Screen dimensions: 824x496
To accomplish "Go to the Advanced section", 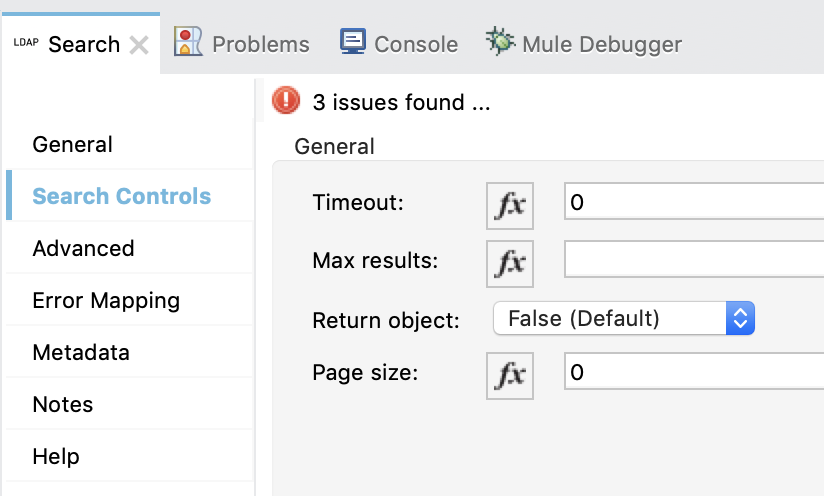I will (x=83, y=248).
